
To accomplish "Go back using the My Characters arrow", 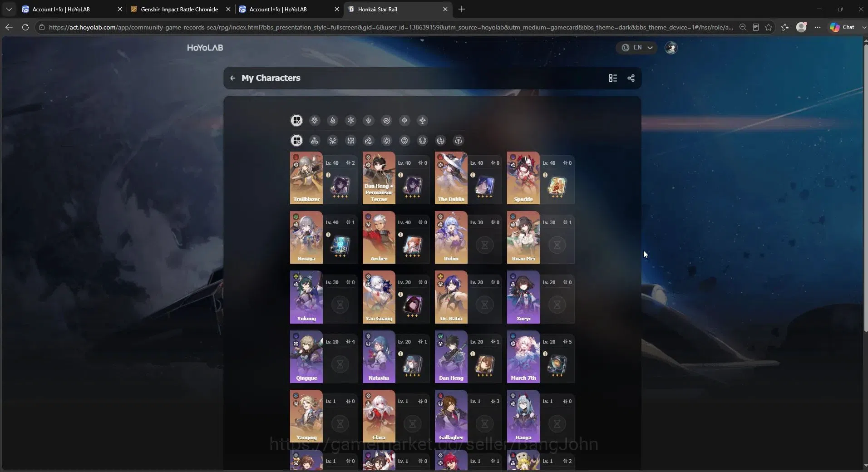I will coord(232,78).
